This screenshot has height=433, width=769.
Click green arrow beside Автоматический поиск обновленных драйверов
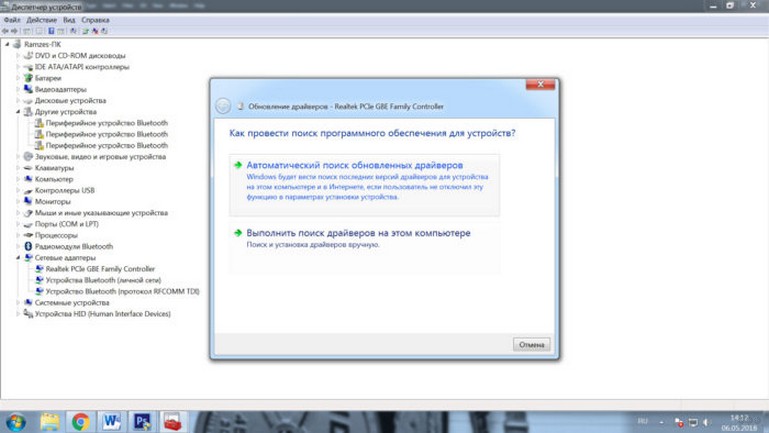(238, 165)
